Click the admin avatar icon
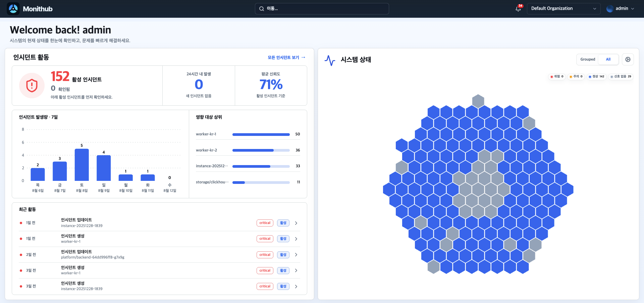The height and width of the screenshot is (303, 644). pyautogui.click(x=610, y=9)
